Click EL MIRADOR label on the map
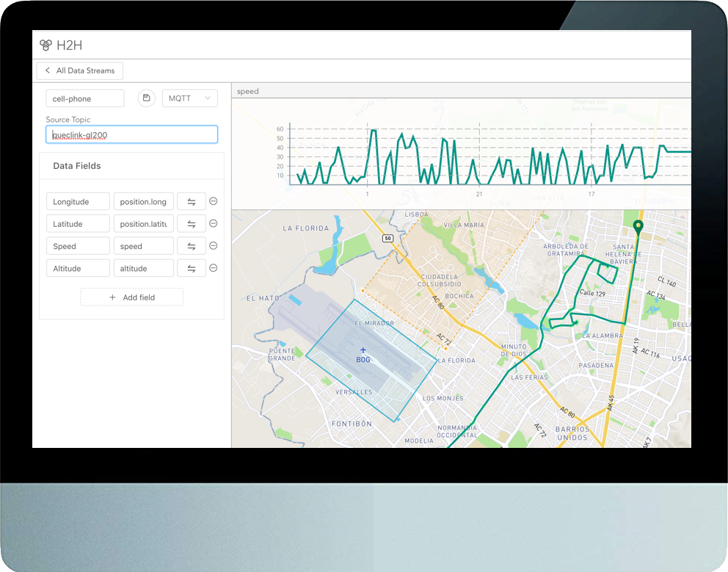Image resolution: width=728 pixels, height=572 pixels. point(374,323)
